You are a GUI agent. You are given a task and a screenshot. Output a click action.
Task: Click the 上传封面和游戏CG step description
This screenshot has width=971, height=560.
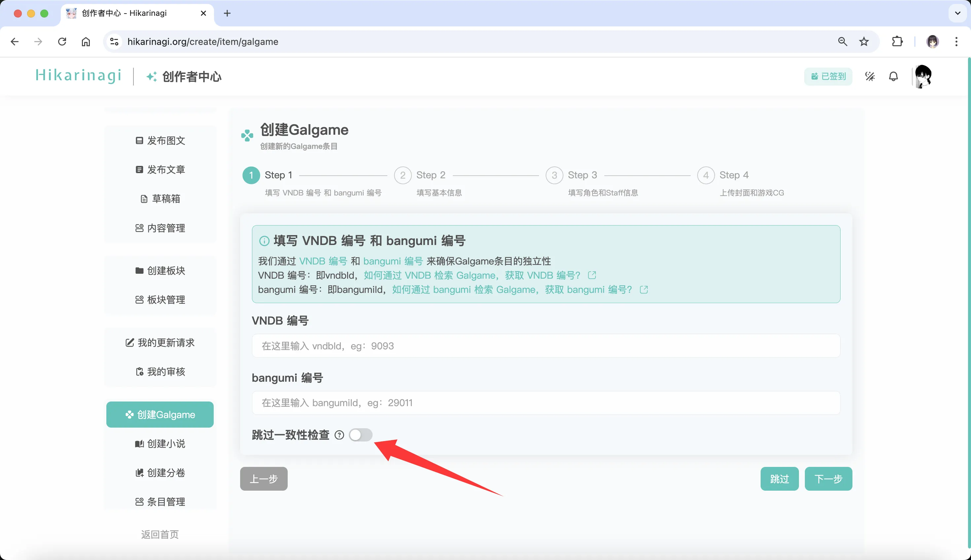pyautogui.click(x=752, y=193)
